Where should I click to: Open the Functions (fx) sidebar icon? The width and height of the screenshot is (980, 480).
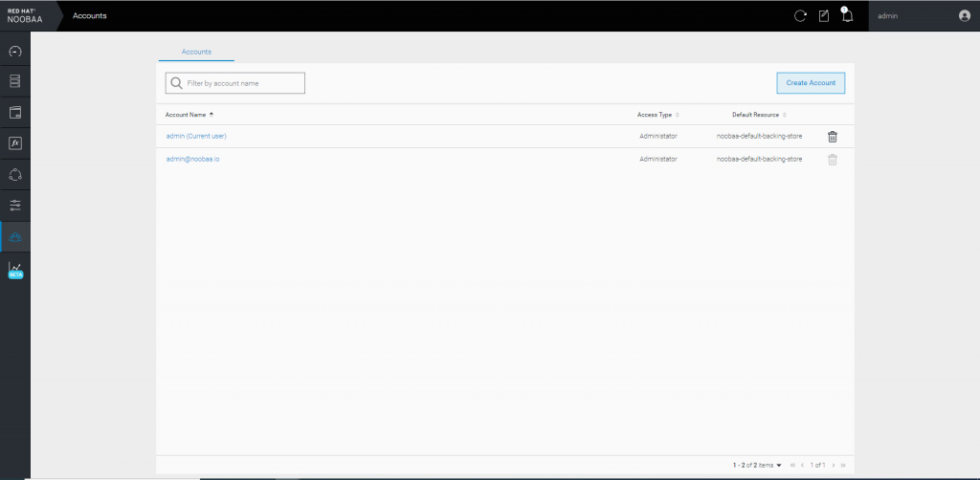(15, 142)
